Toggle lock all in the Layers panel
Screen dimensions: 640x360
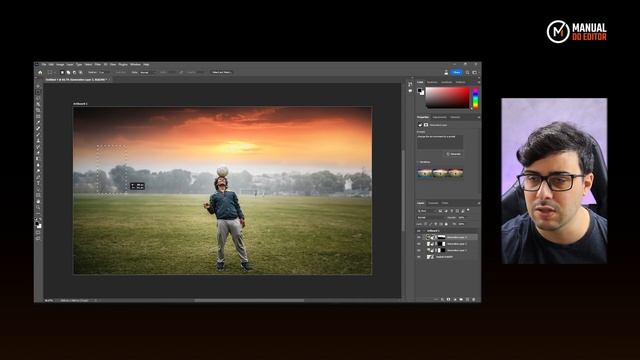[x=446, y=224]
